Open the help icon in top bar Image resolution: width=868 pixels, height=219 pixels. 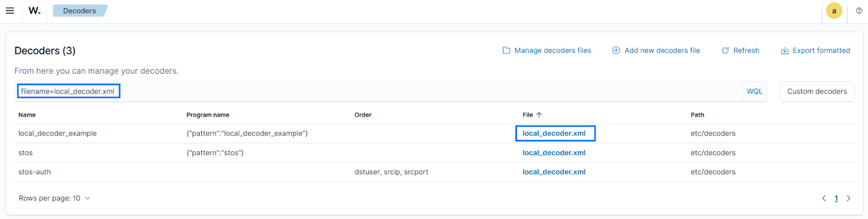pyautogui.click(x=859, y=11)
